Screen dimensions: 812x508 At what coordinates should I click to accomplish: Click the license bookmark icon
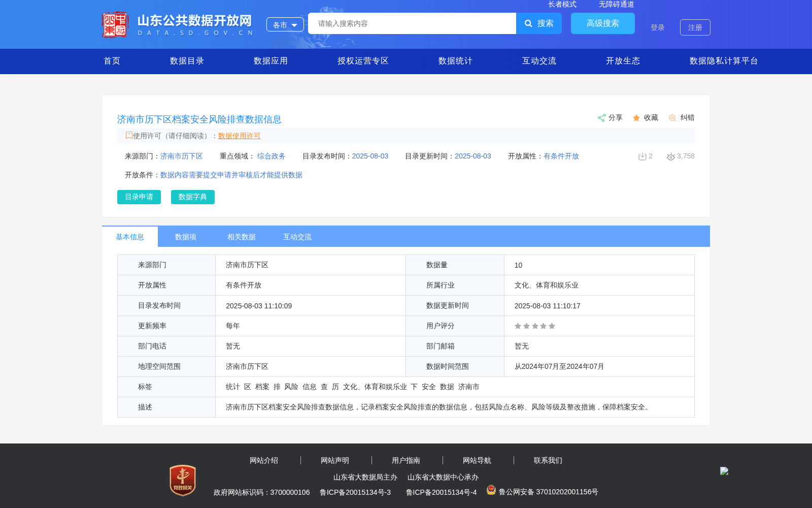pyautogui.click(x=129, y=135)
